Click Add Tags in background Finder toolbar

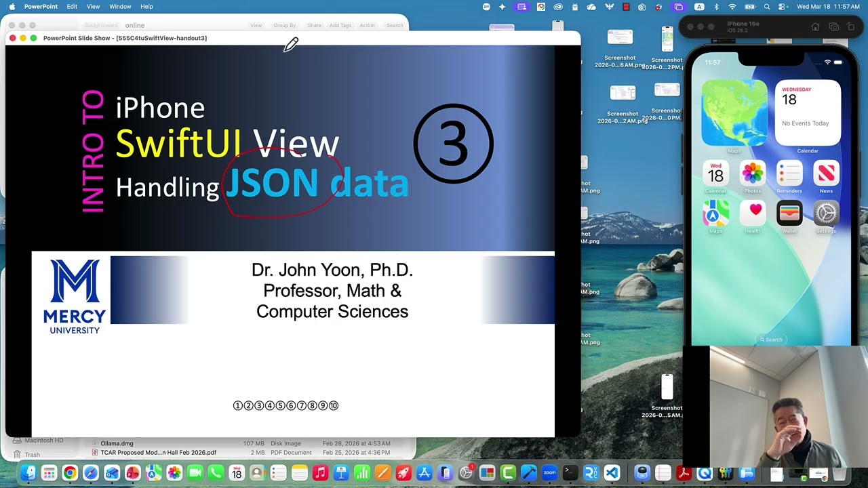pyautogui.click(x=340, y=26)
